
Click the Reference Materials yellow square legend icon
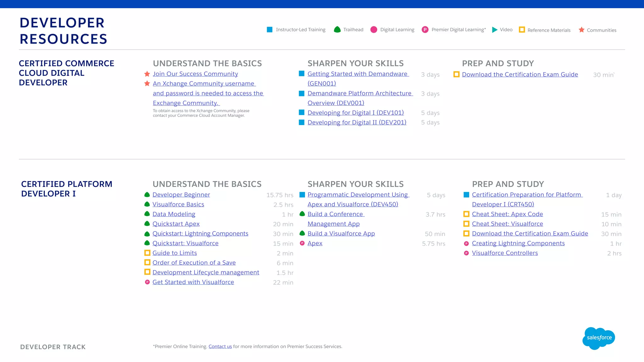(522, 30)
